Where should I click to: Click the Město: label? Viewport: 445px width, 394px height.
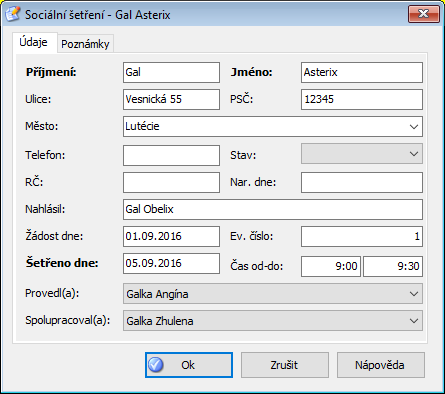pos(41,126)
